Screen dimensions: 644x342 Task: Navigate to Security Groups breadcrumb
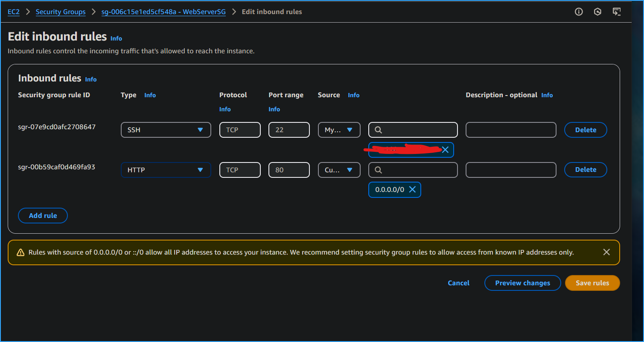pos(61,12)
